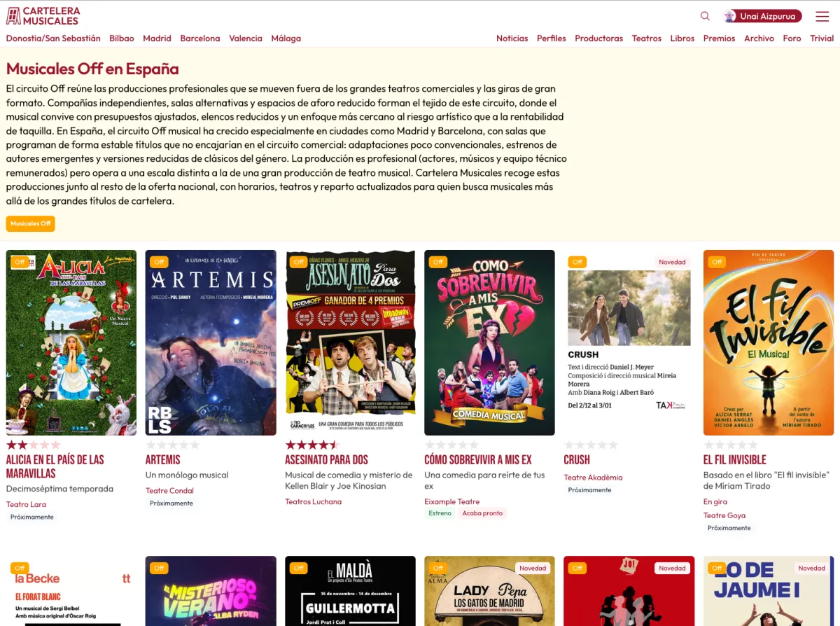
Task: Click the Off badge on El Fil Invisible poster
Action: 717,262
